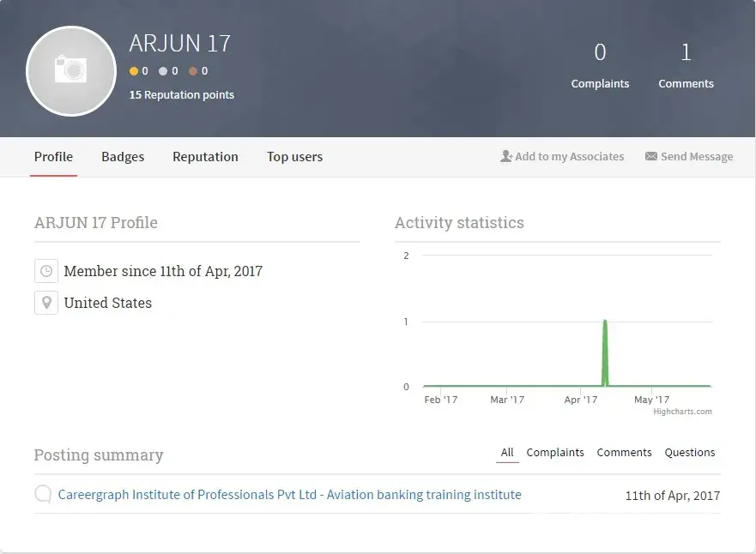
Task: View the Top users tab
Action: point(294,157)
